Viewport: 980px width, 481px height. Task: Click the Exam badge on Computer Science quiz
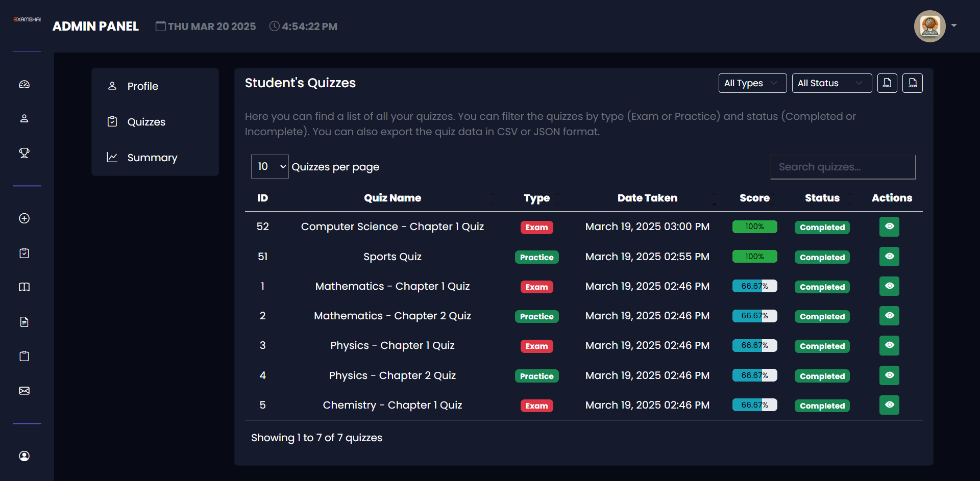click(536, 227)
